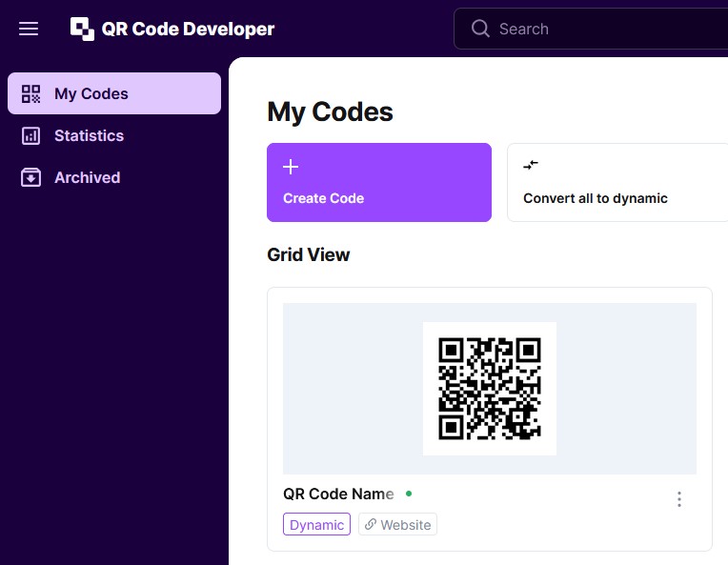Screen dimensions: 728x565
Task: Open the hamburger menu
Action: [29, 29]
